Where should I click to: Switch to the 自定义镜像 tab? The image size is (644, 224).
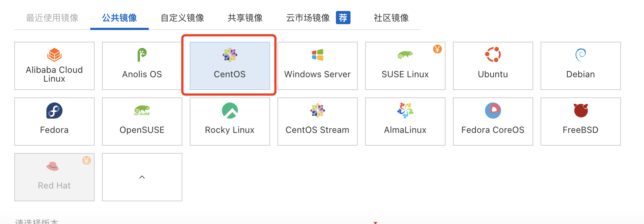(x=182, y=18)
